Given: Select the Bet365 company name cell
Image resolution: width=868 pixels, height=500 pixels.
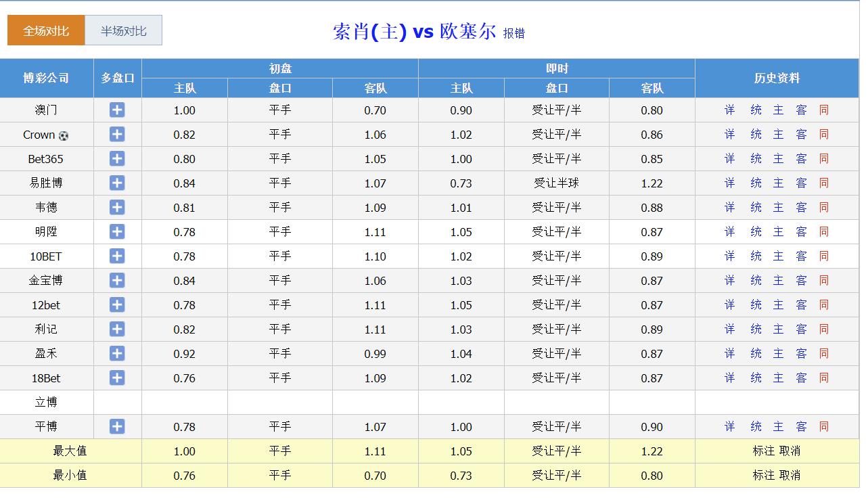Looking at the screenshot, I should tap(47, 159).
